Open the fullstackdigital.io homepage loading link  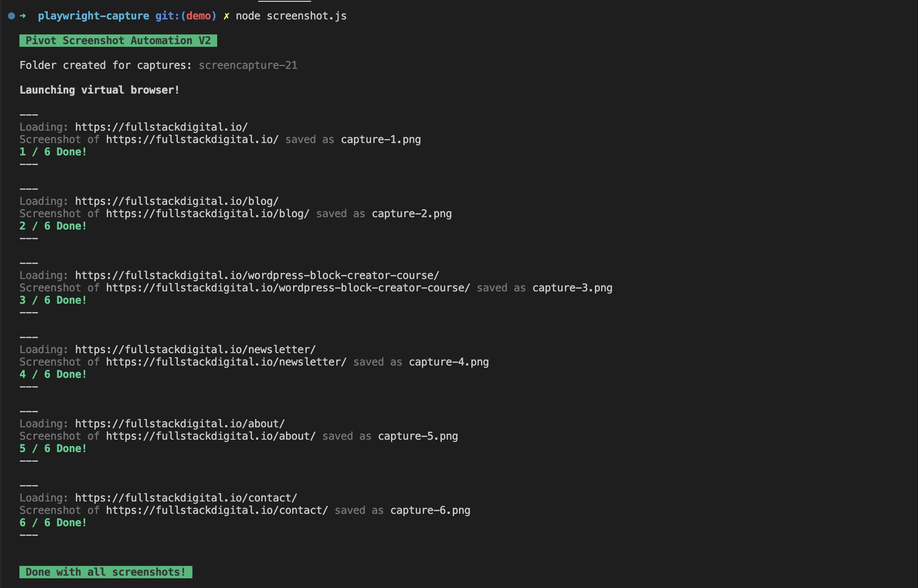tap(161, 127)
